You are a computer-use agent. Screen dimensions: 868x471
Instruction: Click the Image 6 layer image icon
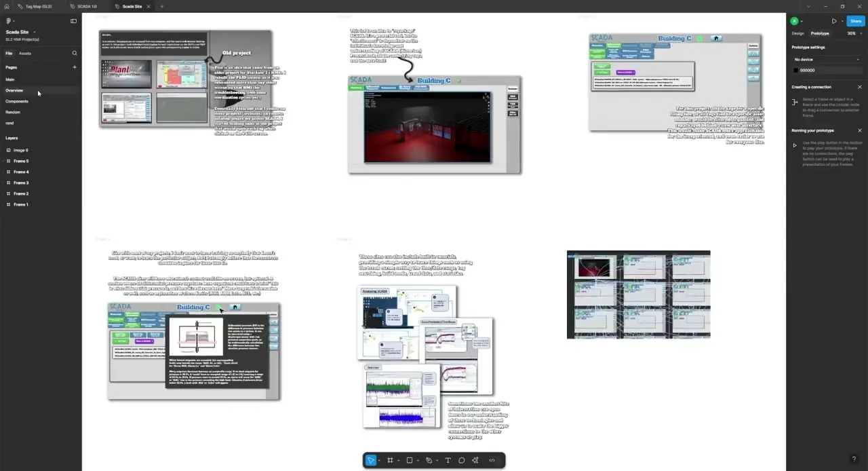pyautogui.click(x=8, y=150)
